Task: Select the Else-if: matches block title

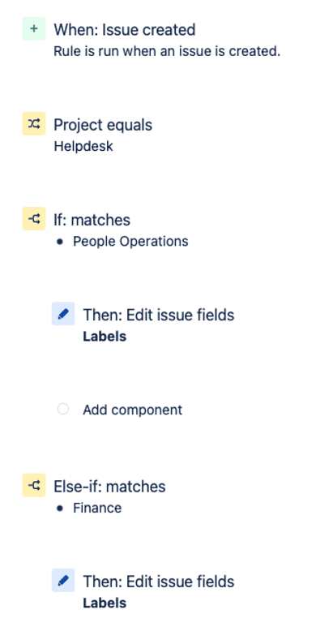Action: point(109,487)
